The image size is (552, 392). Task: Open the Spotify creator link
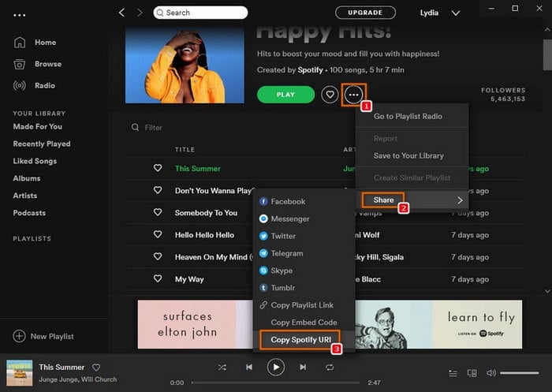(310, 69)
